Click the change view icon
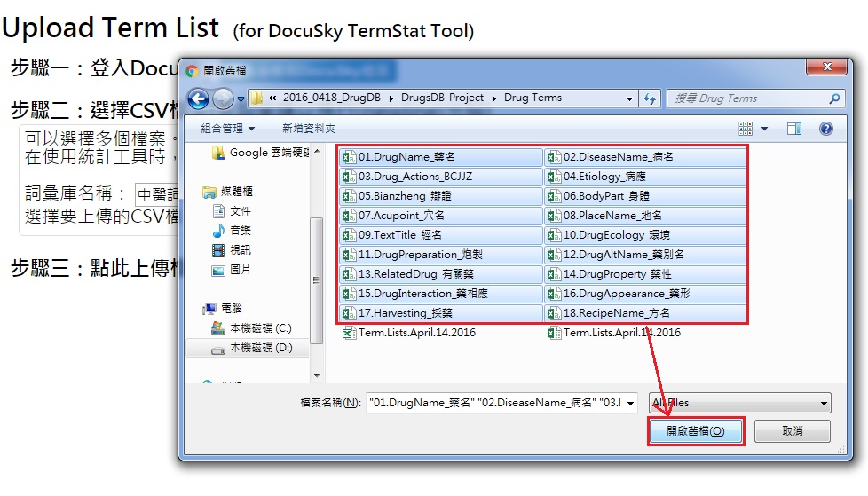Image resolution: width=868 pixels, height=496 pixels. pos(746,129)
